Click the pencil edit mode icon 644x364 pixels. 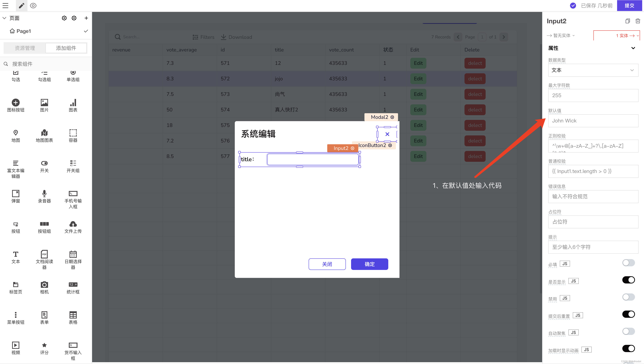[21, 5]
